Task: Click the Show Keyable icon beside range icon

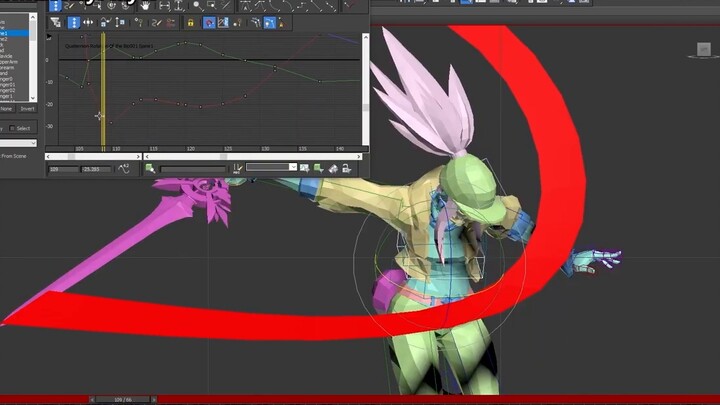Action: tap(237, 22)
